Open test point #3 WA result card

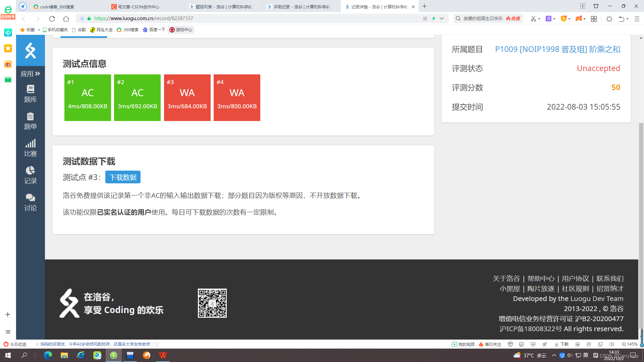187,97
